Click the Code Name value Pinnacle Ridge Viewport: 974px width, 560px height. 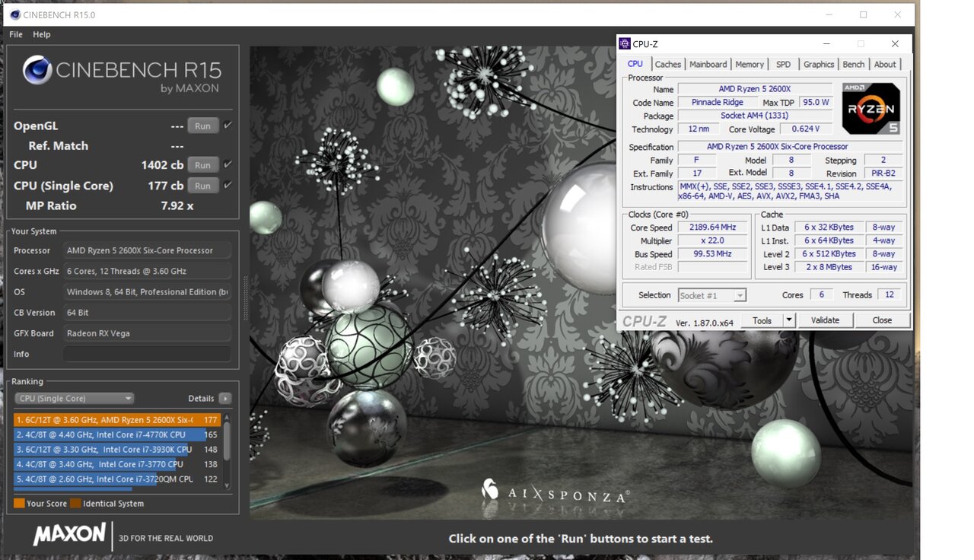coord(718,103)
